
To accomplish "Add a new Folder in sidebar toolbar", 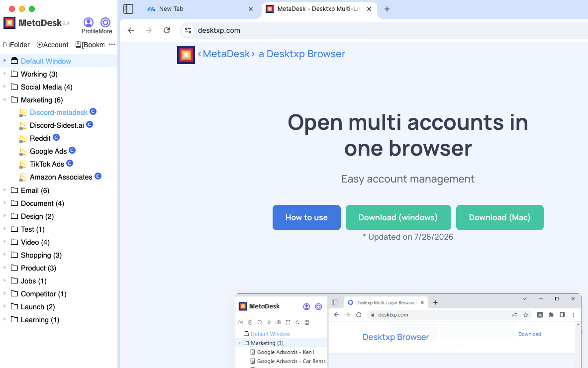I will [x=16, y=45].
